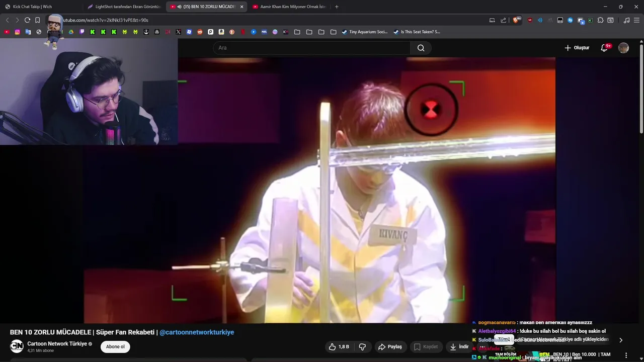Open the uBlock Origin extension

click(x=530, y=20)
